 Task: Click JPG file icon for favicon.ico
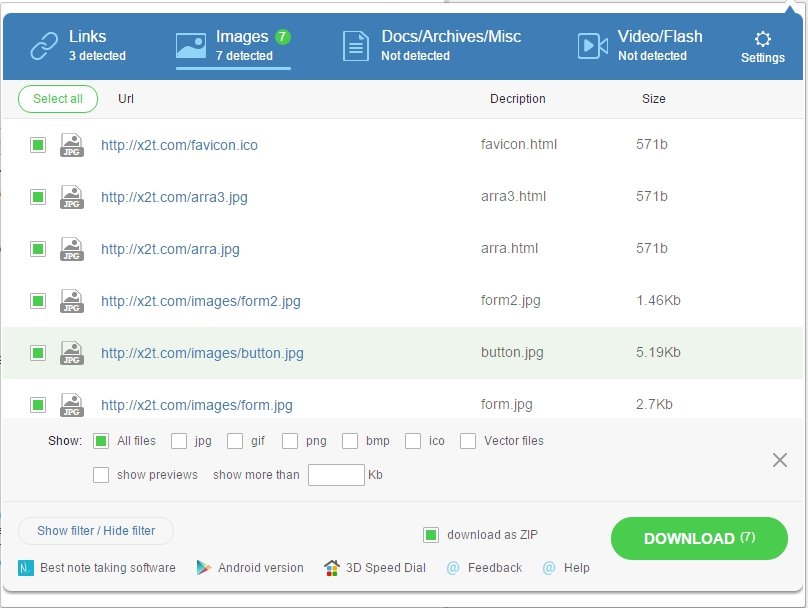click(72, 145)
